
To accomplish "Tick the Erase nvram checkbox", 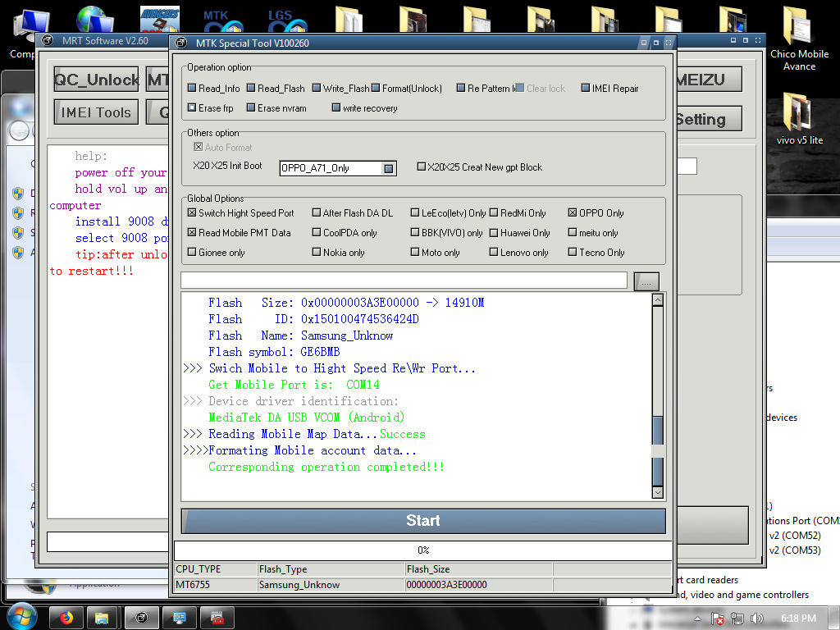I will 251,107.
